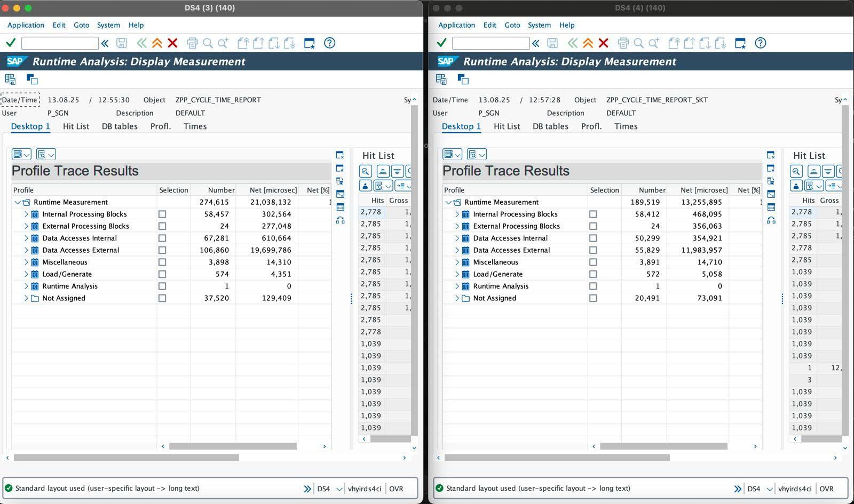The image size is (854, 504).
Task: Expand the Not Assigned tree node
Action: tap(26, 298)
